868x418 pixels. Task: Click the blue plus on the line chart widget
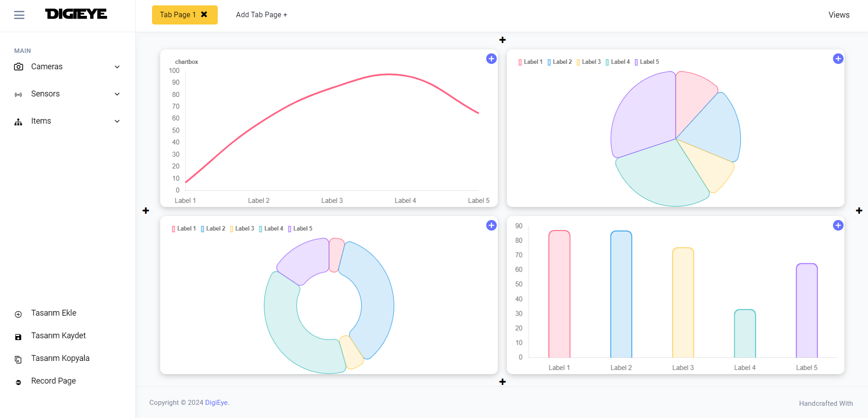[491, 59]
